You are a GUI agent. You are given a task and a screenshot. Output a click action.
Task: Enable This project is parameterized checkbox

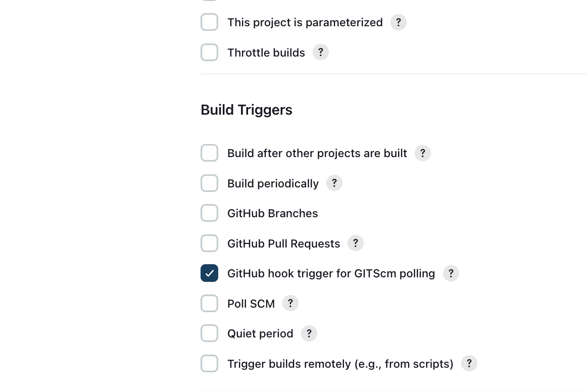[209, 22]
